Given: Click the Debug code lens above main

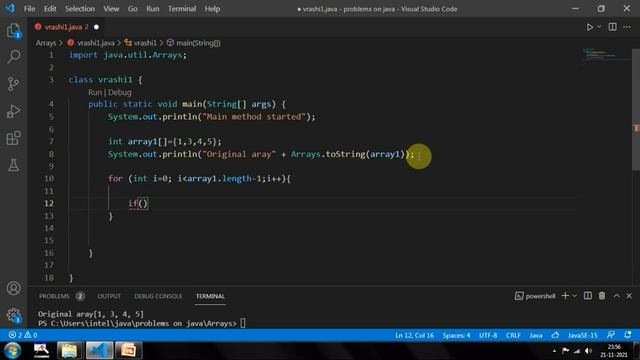Looking at the screenshot, I should (120, 92).
